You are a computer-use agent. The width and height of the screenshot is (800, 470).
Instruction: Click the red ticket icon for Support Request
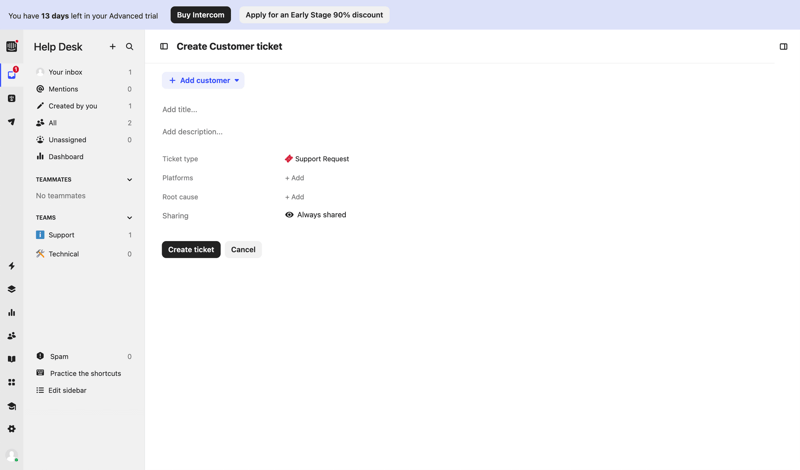coord(289,159)
